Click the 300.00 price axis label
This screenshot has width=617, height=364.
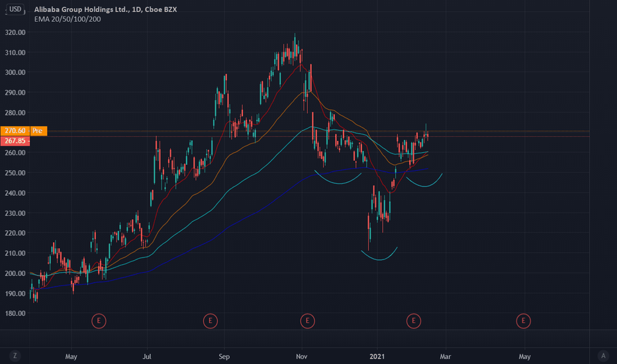(15, 72)
